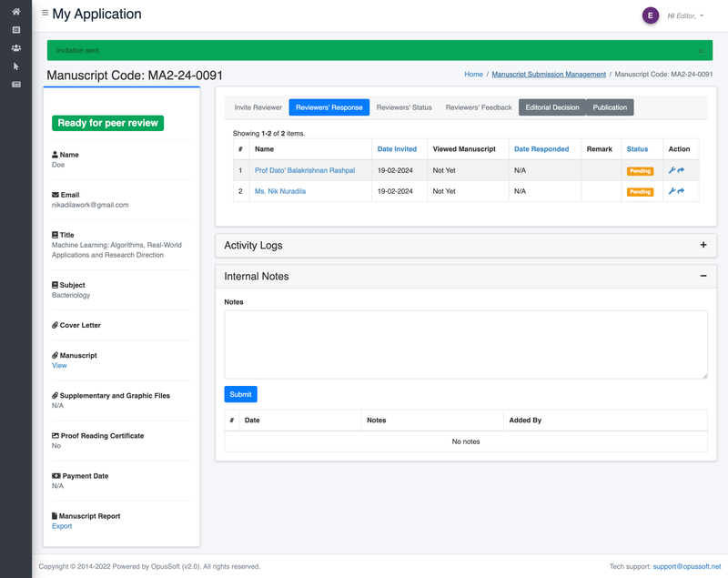The width and height of the screenshot is (728, 578).
Task: Go to the Editorial Decision tab
Action: pyautogui.click(x=552, y=107)
